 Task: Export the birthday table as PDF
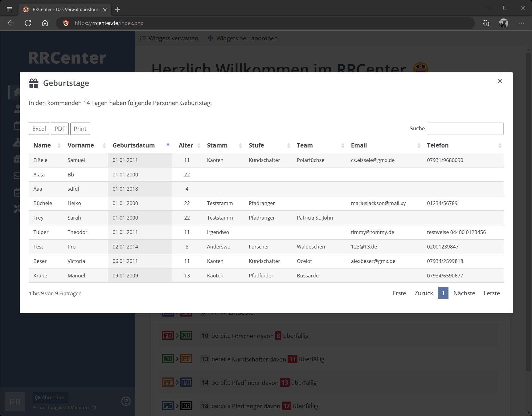[x=60, y=129]
